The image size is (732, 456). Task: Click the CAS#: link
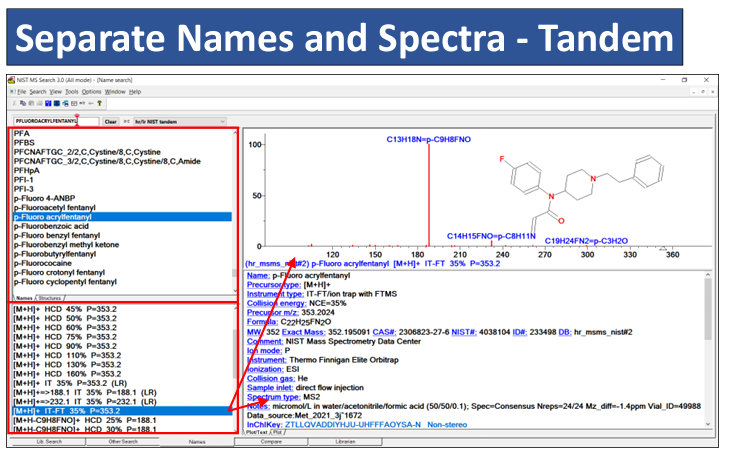point(385,332)
